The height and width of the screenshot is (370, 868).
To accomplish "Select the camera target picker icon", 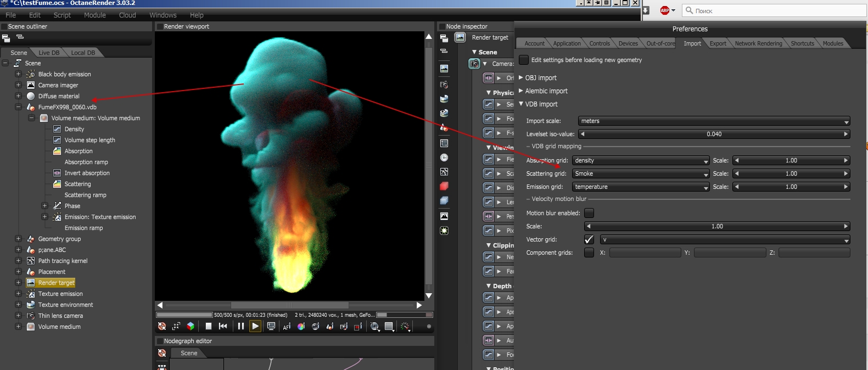I will click(x=344, y=326).
